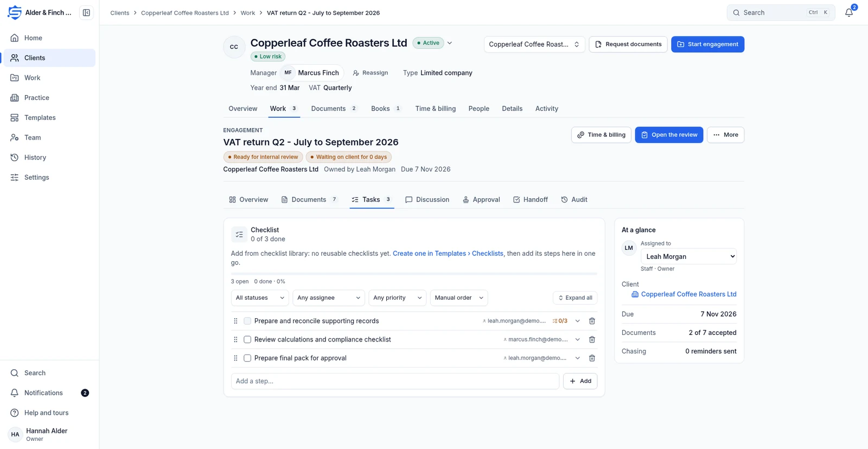
Task: Open Help and tours
Action: 49,413
